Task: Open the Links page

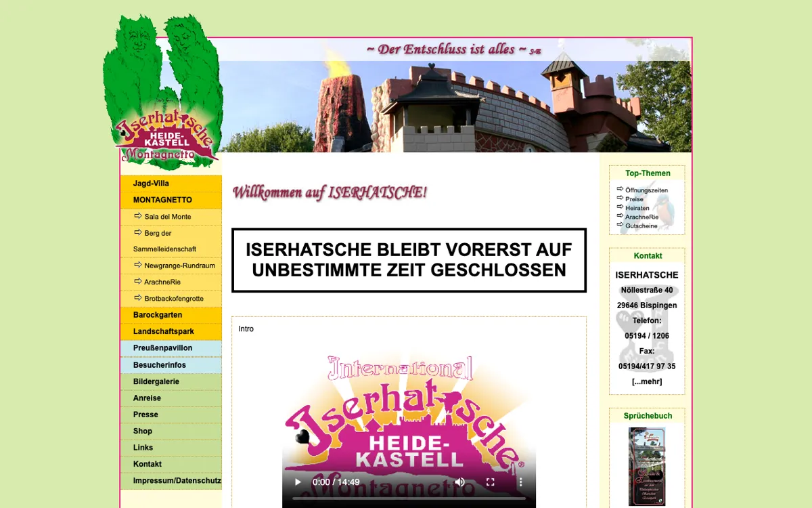Action: (171, 448)
